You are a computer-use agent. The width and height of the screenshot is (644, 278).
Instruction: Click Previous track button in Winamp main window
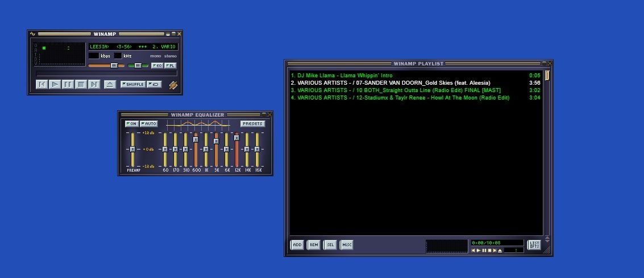(41, 84)
